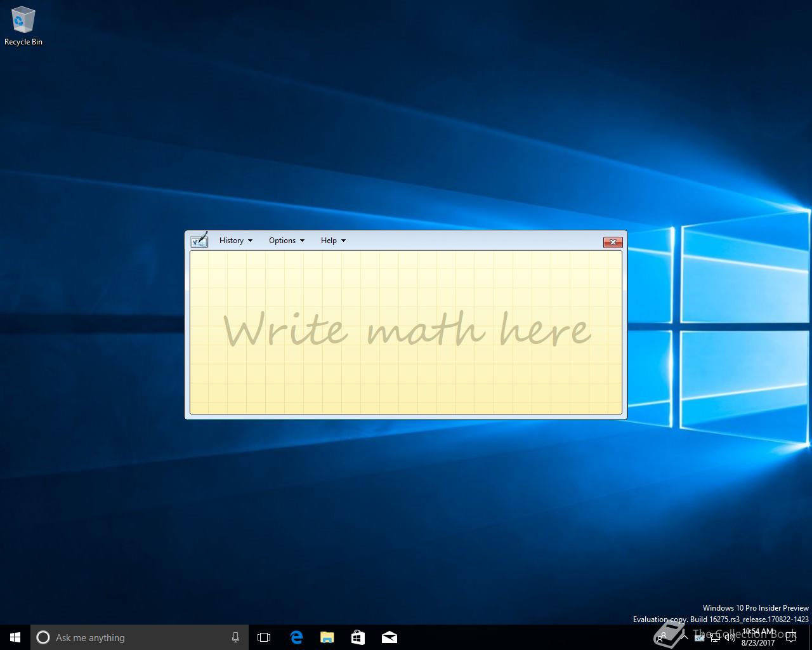Open the Action Center notifications icon
The width and height of the screenshot is (812, 650).
(791, 637)
